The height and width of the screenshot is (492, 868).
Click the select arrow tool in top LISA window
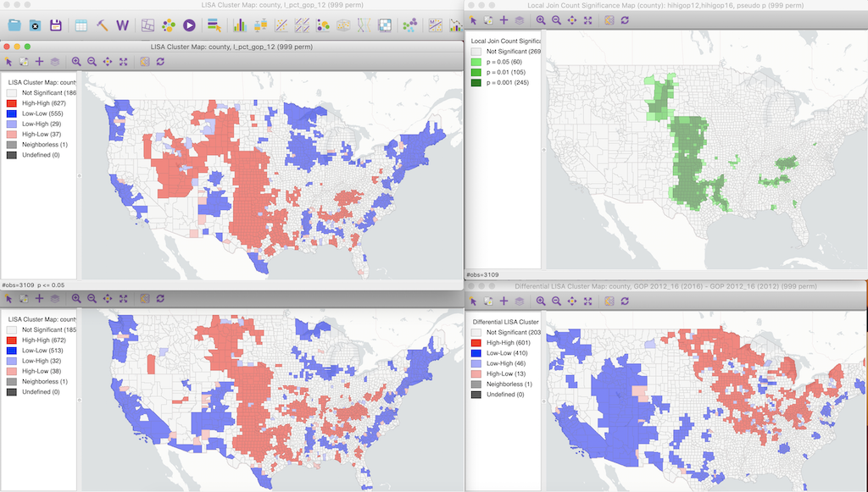(x=9, y=61)
